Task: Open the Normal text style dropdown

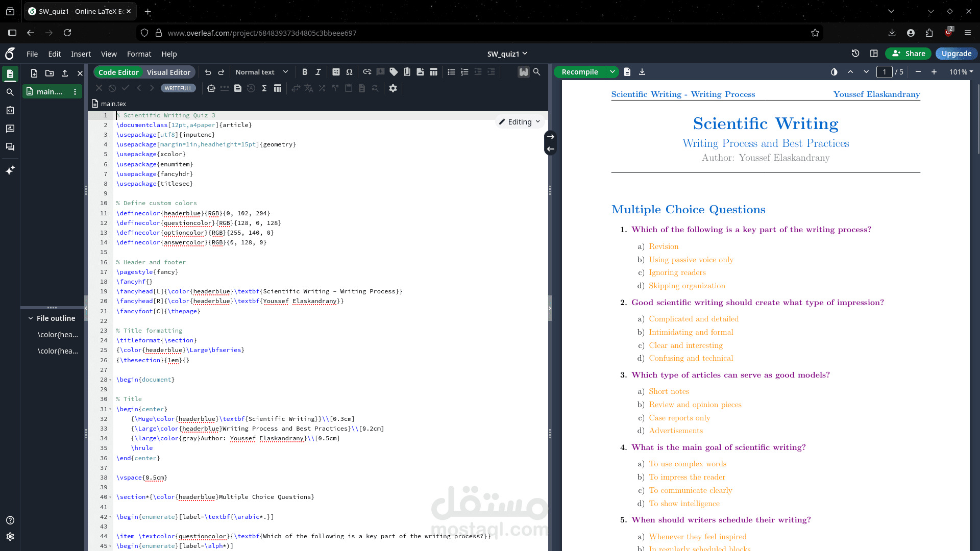Action: 261,72
